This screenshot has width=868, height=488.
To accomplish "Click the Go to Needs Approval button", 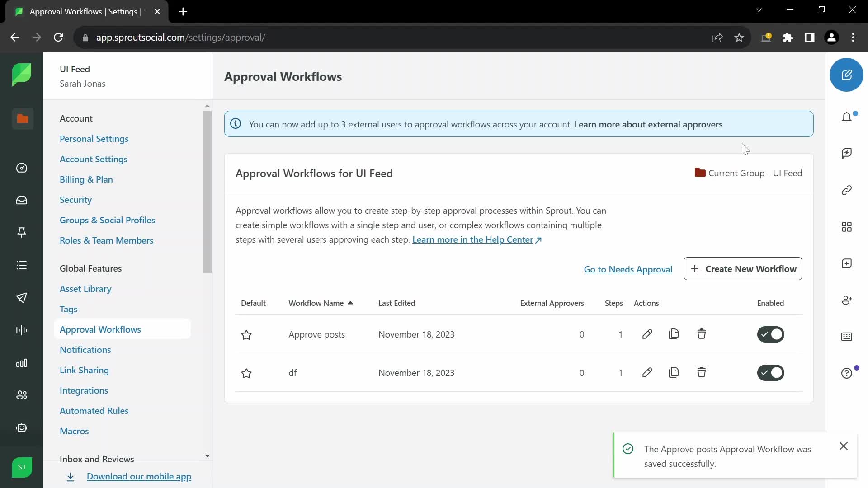I will 628,269.
